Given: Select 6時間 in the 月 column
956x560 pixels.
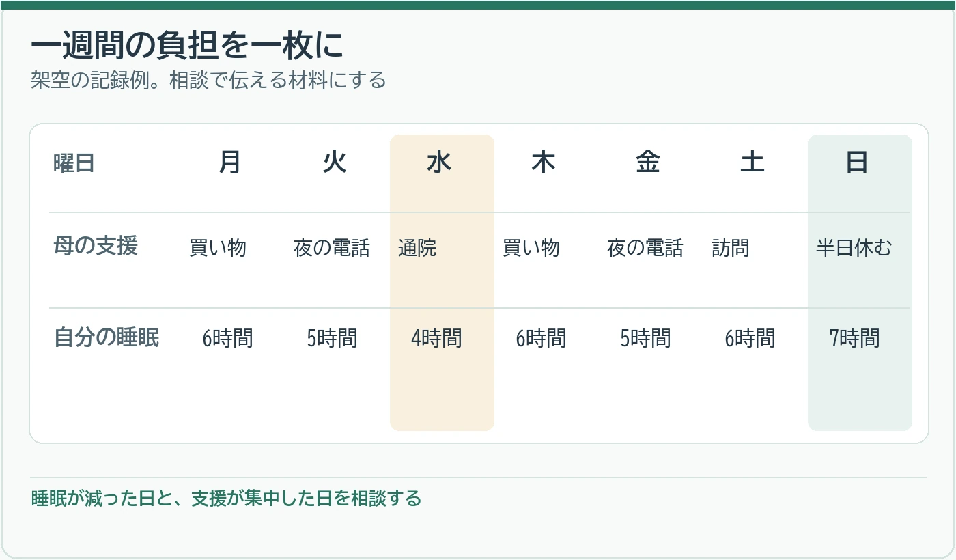Looking at the screenshot, I should pyautogui.click(x=228, y=338).
